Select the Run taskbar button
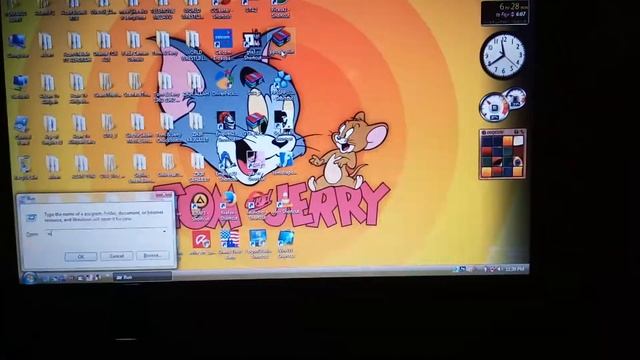The image size is (640, 360). [x=142, y=277]
